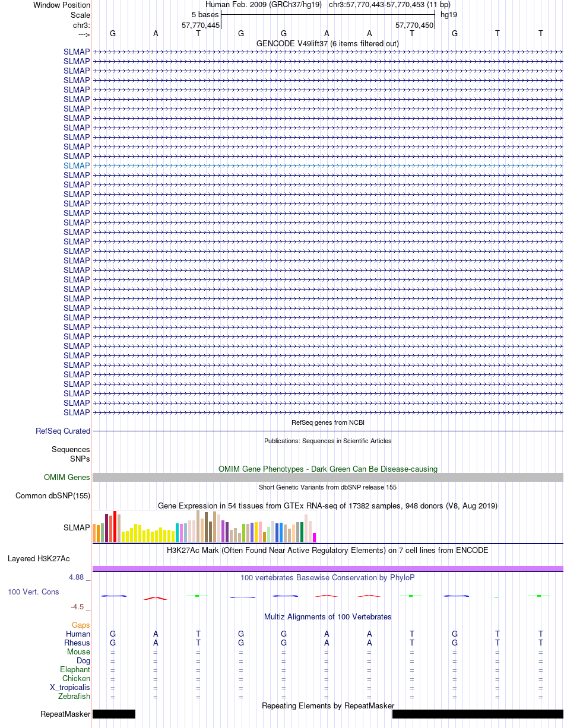The image size is (564, 728).
Task: Click the chr3: ruler label
Action: point(81,25)
